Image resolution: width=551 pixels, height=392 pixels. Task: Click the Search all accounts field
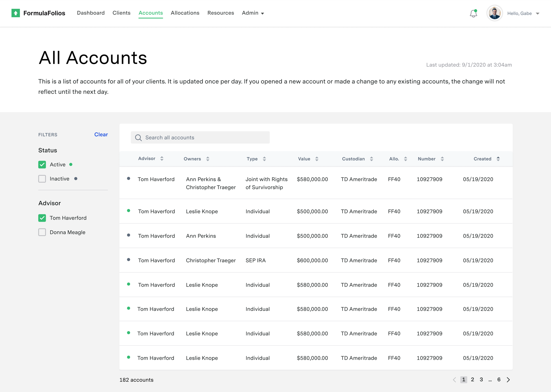(x=200, y=138)
